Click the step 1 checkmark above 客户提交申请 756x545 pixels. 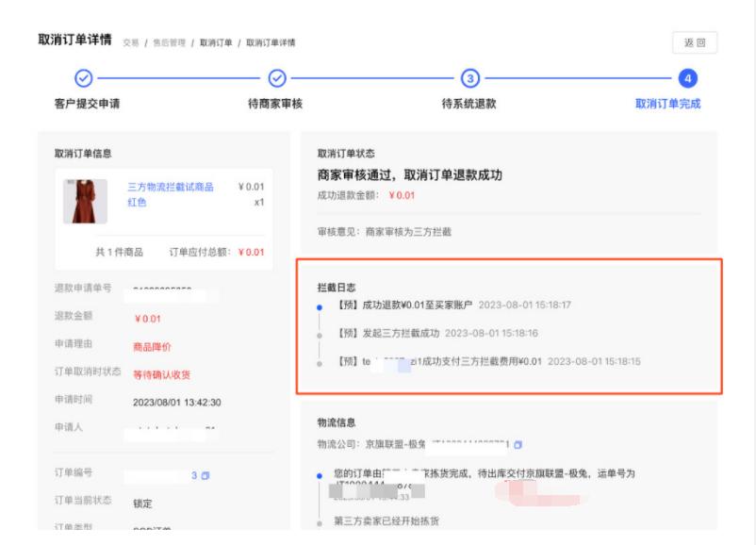(x=84, y=78)
